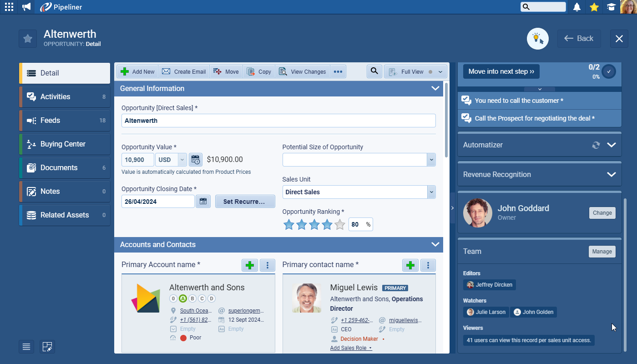The height and width of the screenshot is (364, 637).
Task: Click the toolbar search magnifier icon
Action: coord(374,71)
